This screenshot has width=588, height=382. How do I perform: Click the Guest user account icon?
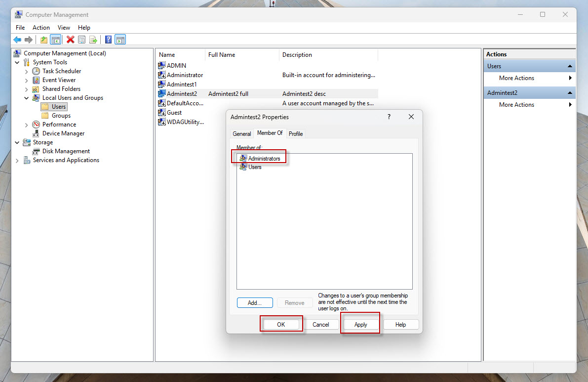tap(161, 113)
